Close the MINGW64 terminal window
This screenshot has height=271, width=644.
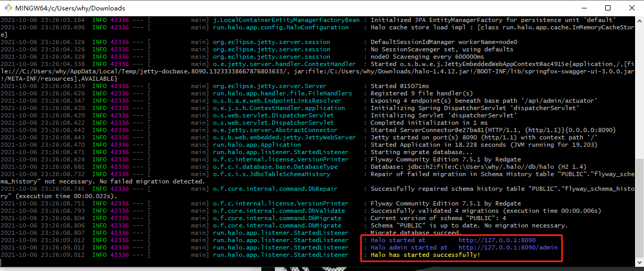point(631,8)
